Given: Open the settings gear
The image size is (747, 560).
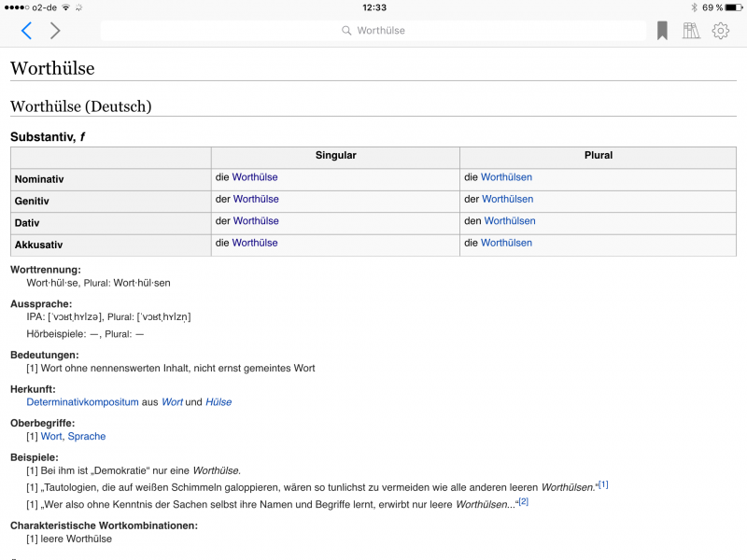Looking at the screenshot, I should tap(720, 31).
